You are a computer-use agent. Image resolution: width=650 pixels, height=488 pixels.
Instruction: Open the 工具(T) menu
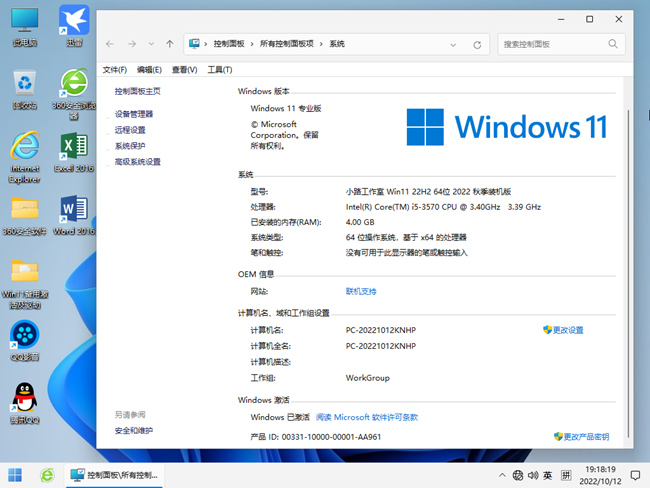coord(220,70)
